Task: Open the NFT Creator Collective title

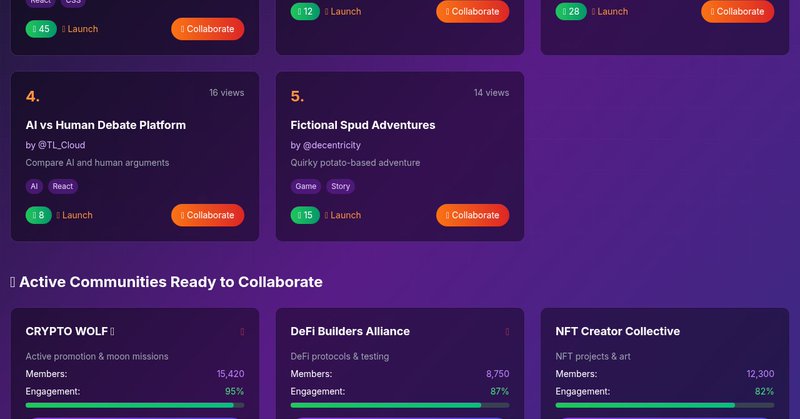Action: [617, 331]
